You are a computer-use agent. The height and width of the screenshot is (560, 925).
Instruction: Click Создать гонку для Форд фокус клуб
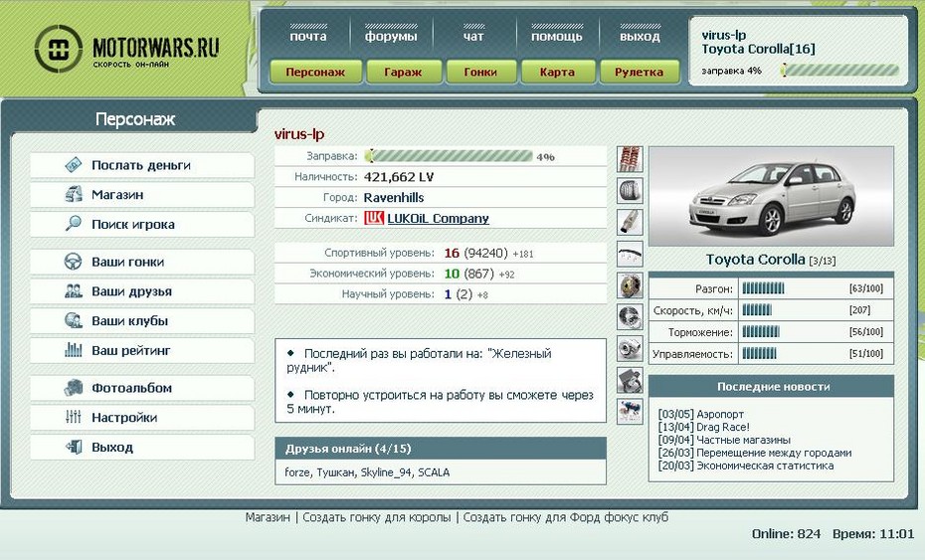pyautogui.click(x=566, y=517)
